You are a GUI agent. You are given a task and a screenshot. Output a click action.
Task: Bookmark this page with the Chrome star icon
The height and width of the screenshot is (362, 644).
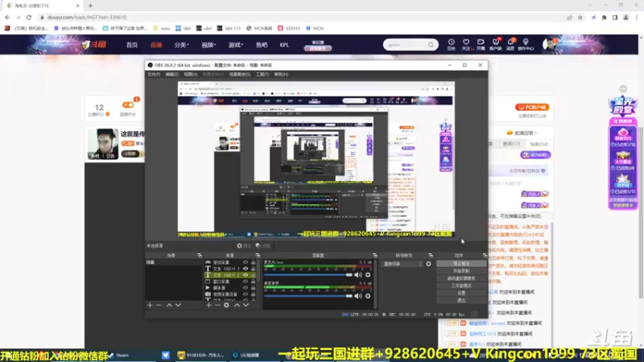[580, 17]
